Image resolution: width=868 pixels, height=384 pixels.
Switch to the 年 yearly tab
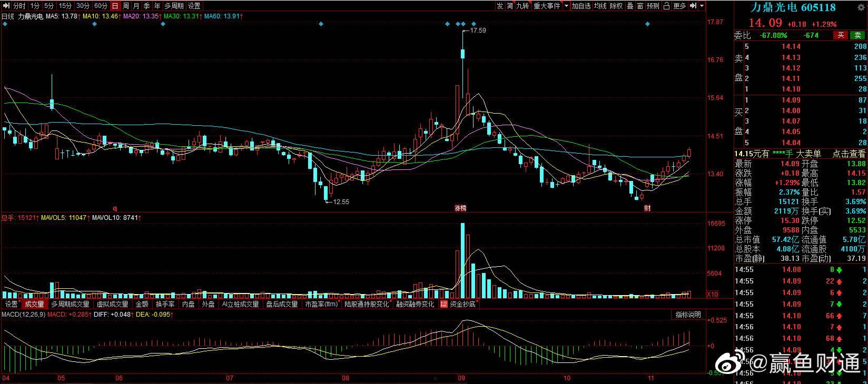pyautogui.click(x=157, y=6)
